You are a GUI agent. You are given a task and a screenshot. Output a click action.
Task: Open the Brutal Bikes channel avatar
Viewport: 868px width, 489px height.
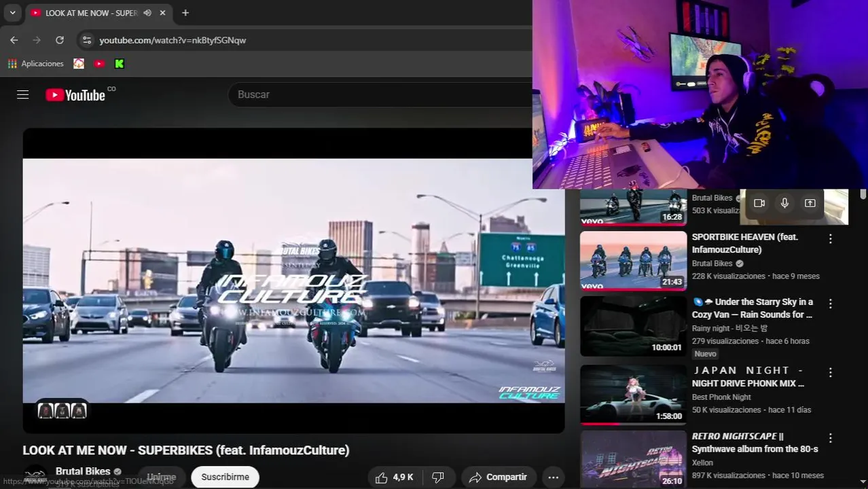tap(35, 477)
